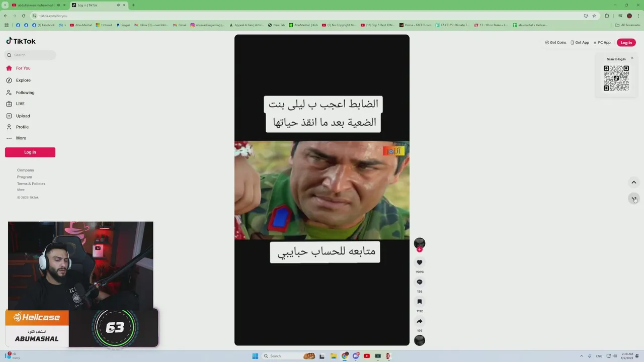The image size is (644, 362).
Task: Open a new browser tab
Action: [133, 5]
